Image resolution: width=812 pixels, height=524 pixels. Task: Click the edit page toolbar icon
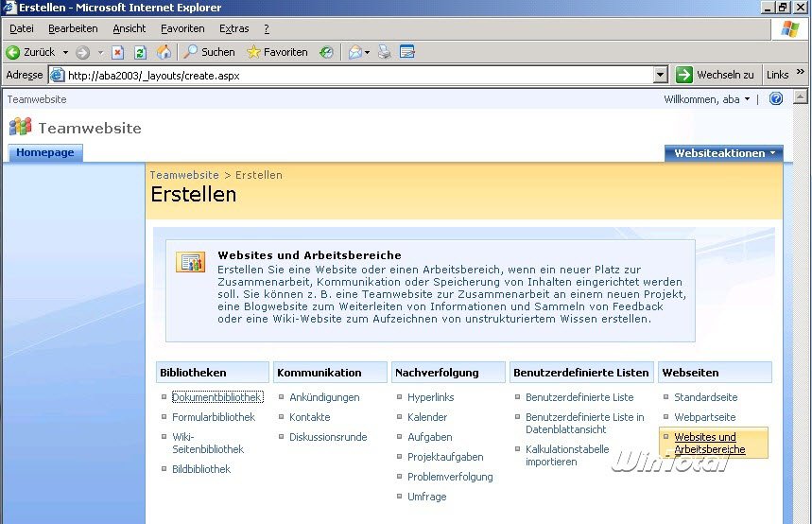click(407, 52)
